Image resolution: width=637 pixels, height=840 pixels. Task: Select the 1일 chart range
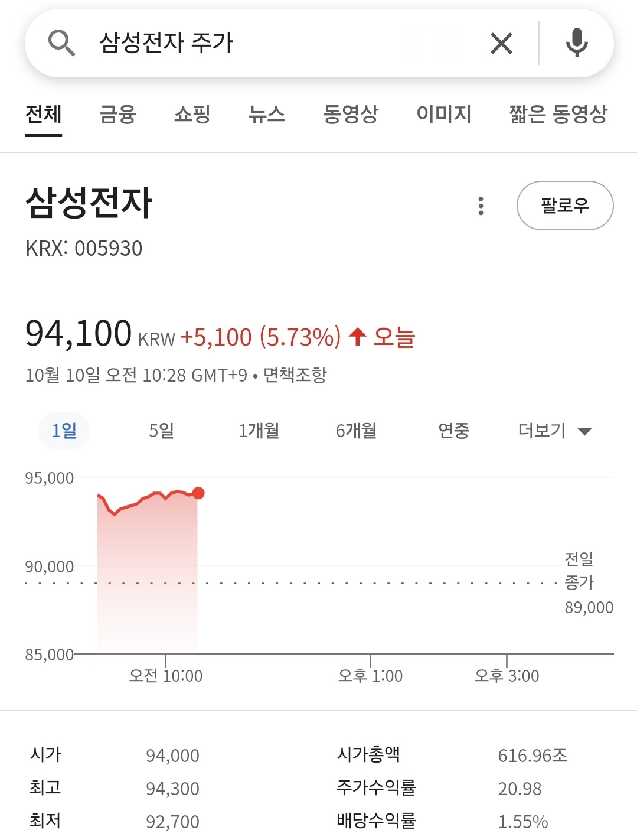[x=64, y=431]
